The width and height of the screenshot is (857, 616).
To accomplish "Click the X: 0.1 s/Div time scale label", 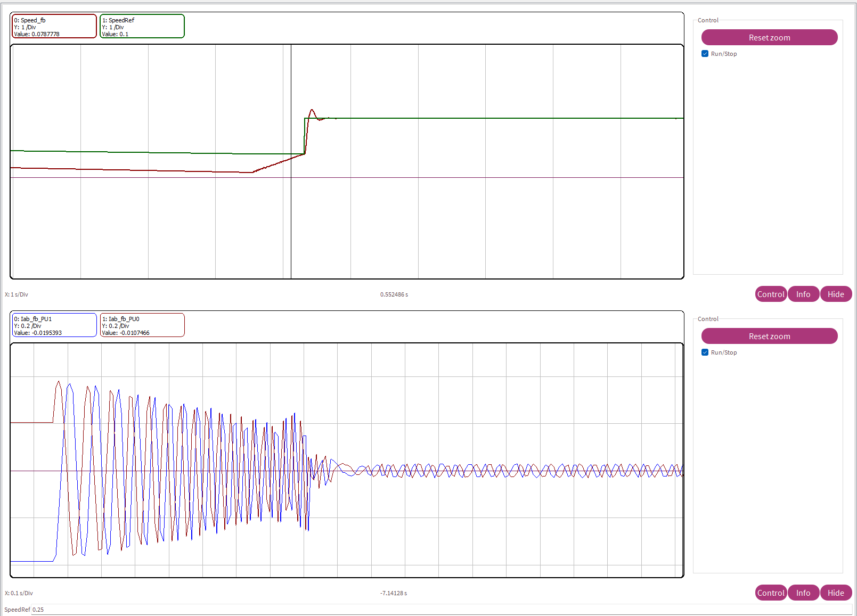I will click(x=19, y=593).
